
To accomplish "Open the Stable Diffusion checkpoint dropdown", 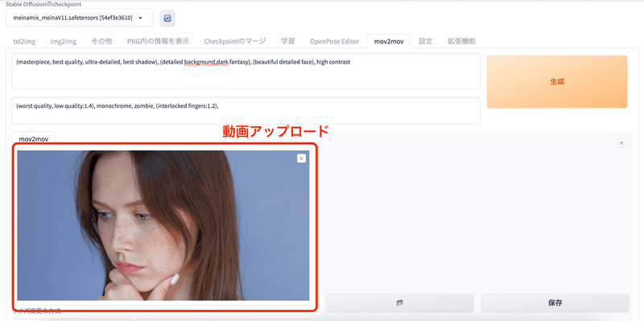I will coord(80,18).
